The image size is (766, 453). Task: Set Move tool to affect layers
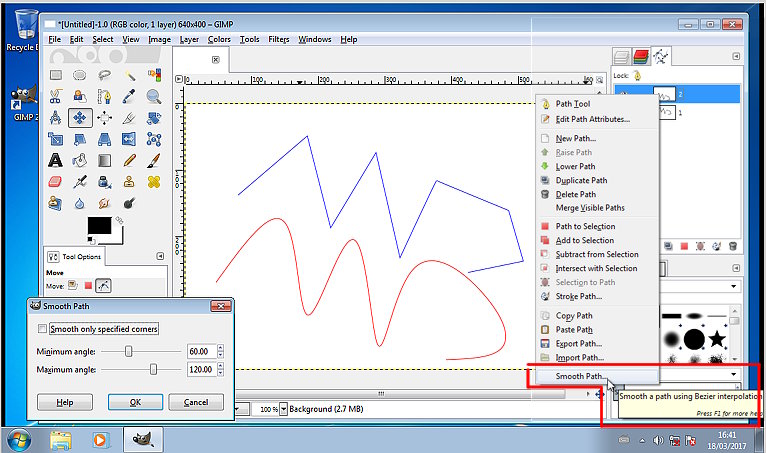click(73, 285)
